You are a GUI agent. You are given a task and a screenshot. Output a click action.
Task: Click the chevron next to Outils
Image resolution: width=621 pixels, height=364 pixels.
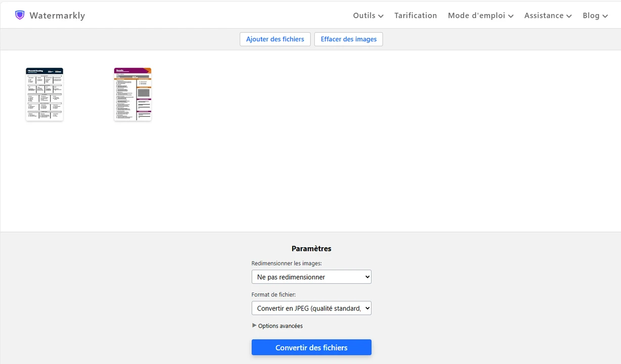(x=381, y=16)
